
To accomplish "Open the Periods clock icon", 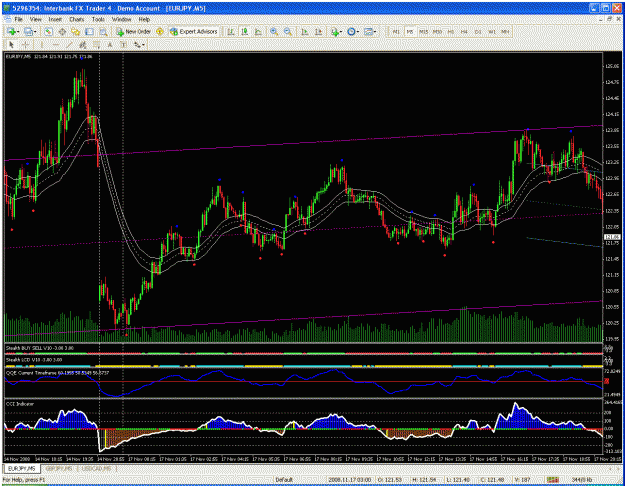I will (351, 31).
